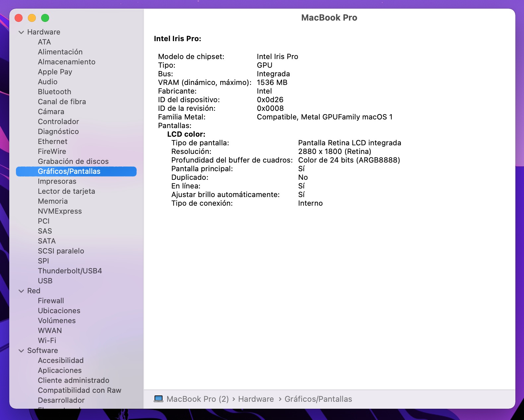Open the Wi-Fi network section
524x420 pixels.
47,340
